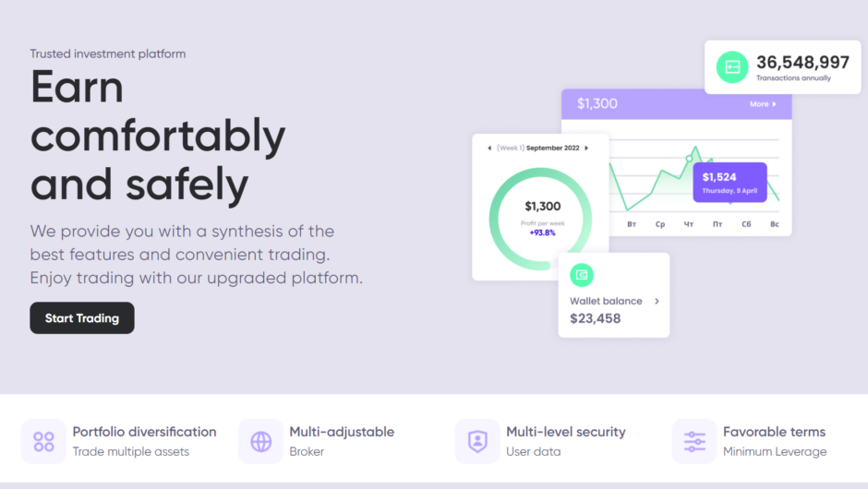Click the Portfolio diversification four-circles icon

(43, 441)
